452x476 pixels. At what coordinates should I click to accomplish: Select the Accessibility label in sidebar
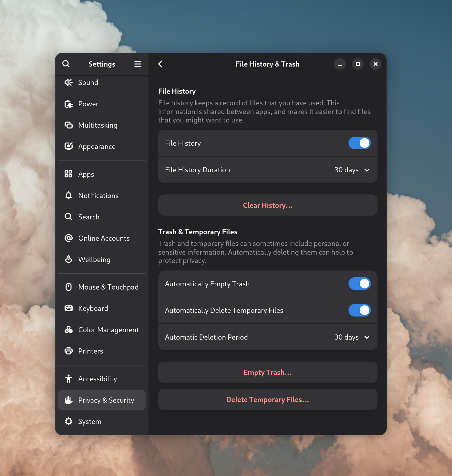[98, 379]
